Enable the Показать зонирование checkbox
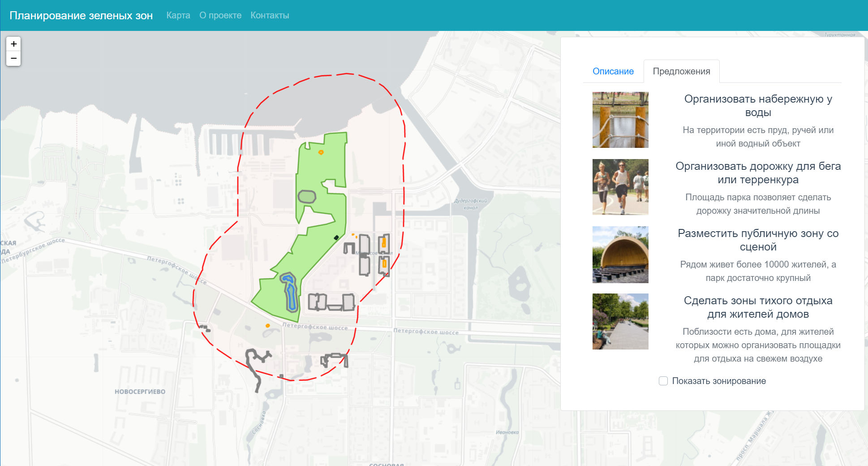 663,381
